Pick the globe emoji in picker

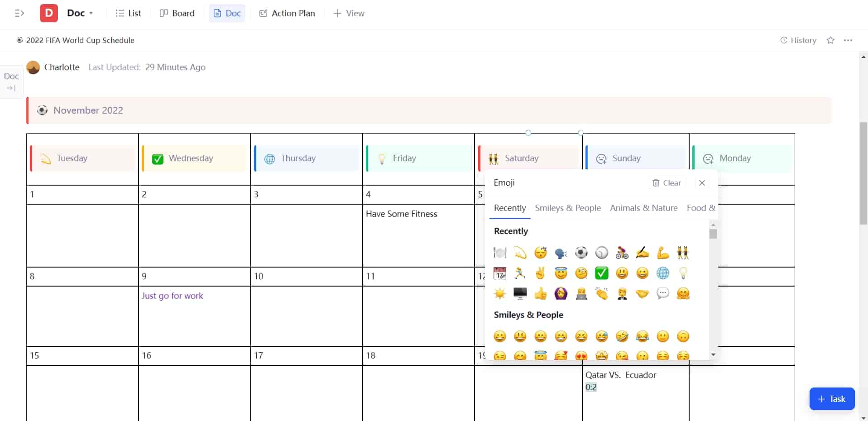click(663, 273)
